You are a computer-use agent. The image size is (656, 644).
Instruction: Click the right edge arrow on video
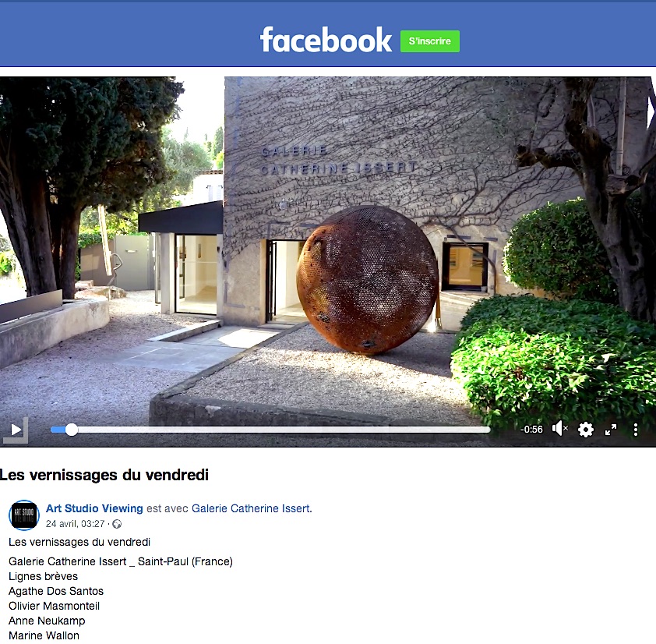[x=651, y=111]
